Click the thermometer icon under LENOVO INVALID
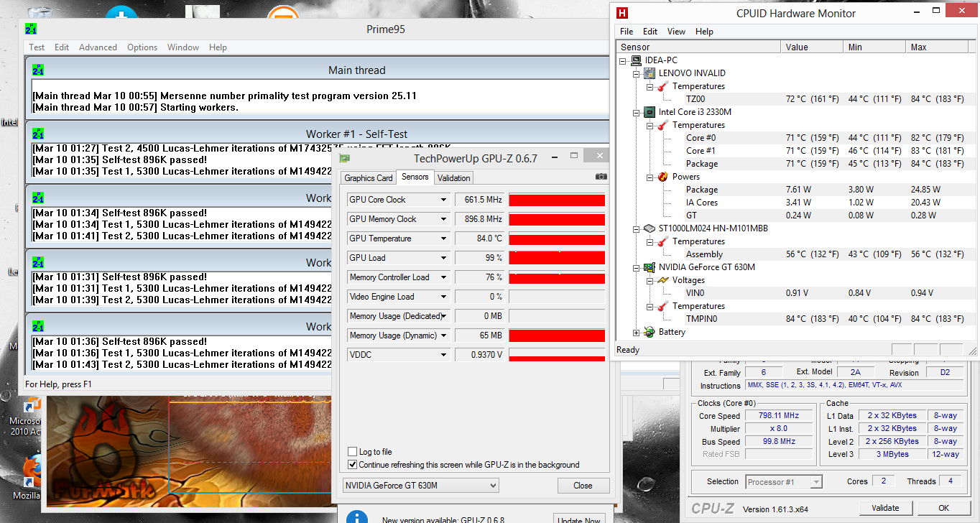The image size is (980, 523). (x=662, y=86)
